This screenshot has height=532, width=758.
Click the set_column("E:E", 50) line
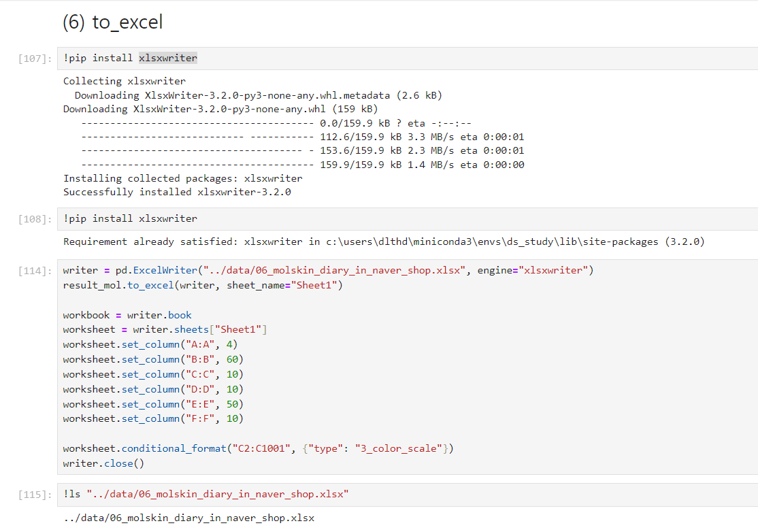click(153, 404)
